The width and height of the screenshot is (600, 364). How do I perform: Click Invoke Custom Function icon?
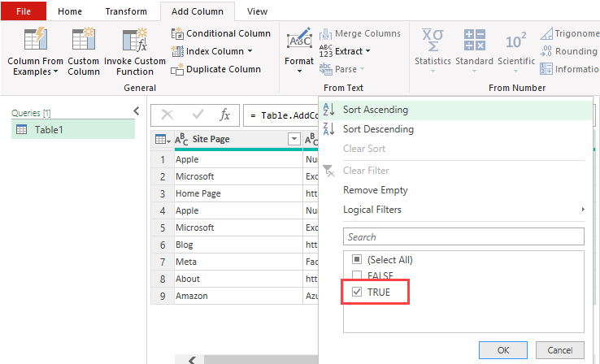(135, 39)
